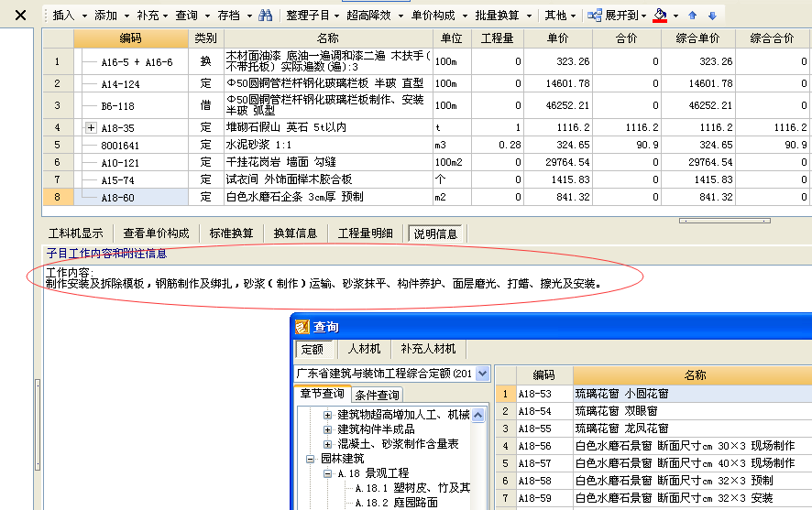
Task: Click the blue move down arrow
Action: point(713,16)
